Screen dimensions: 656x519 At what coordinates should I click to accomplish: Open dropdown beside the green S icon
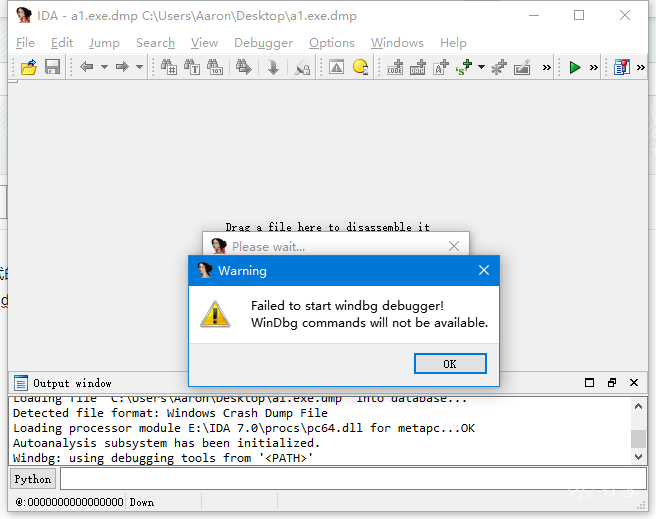(482, 67)
